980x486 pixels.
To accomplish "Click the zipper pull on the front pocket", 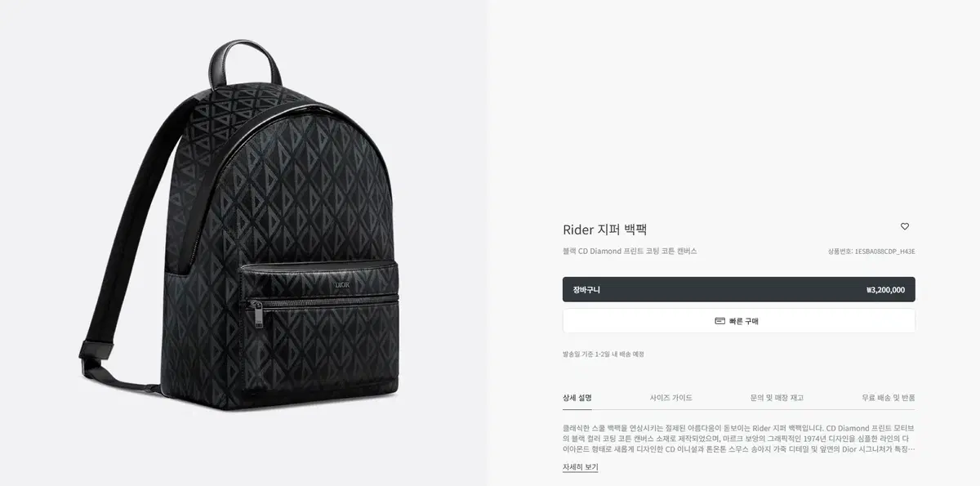I will (x=258, y=314).
